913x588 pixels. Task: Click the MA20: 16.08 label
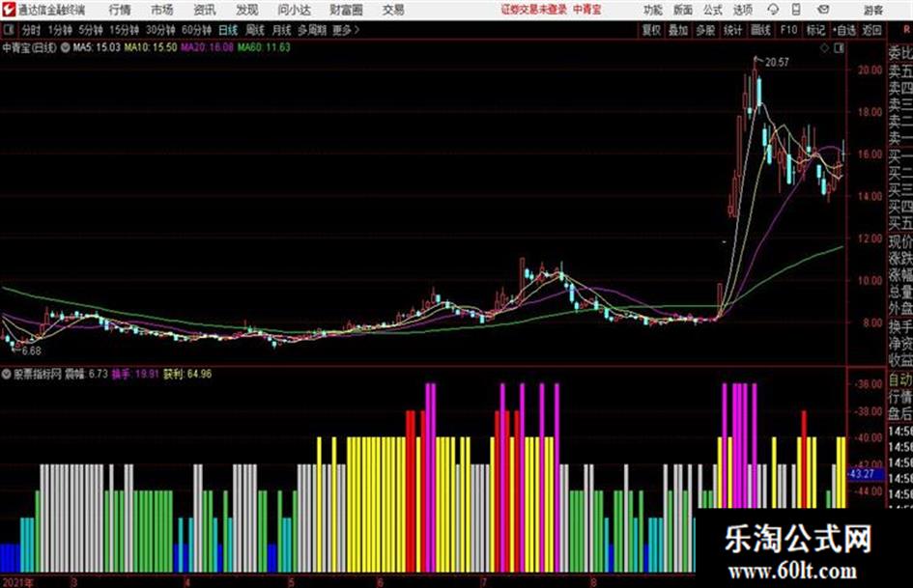pyautogui.click(x=208, y=47)
